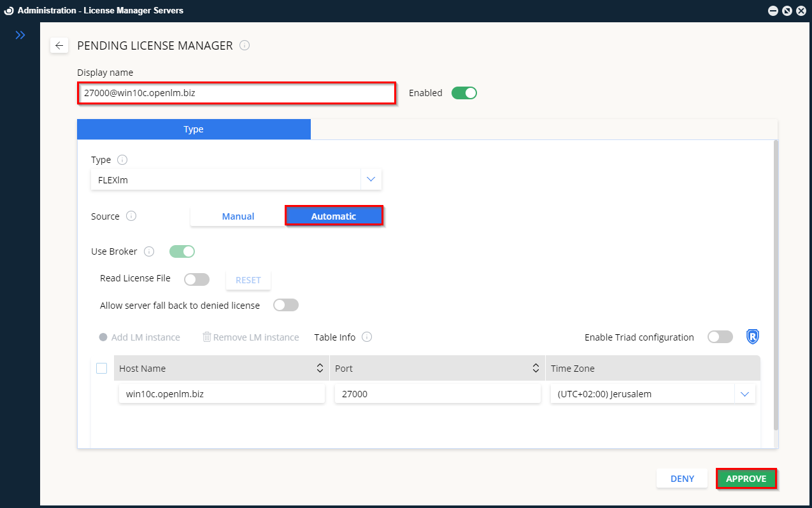
Task: Enable Triad configuration toggle
Action: pos(720,337)
